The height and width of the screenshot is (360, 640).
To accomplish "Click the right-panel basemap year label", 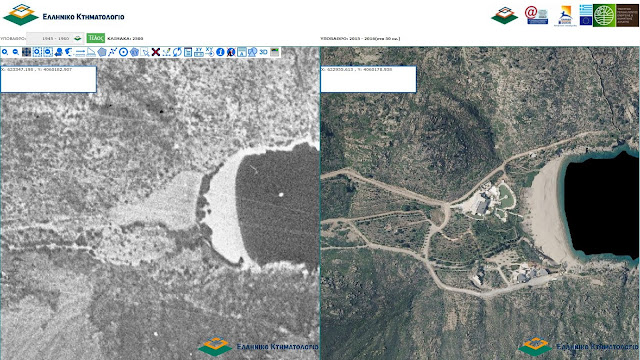I will pos(360,38).
